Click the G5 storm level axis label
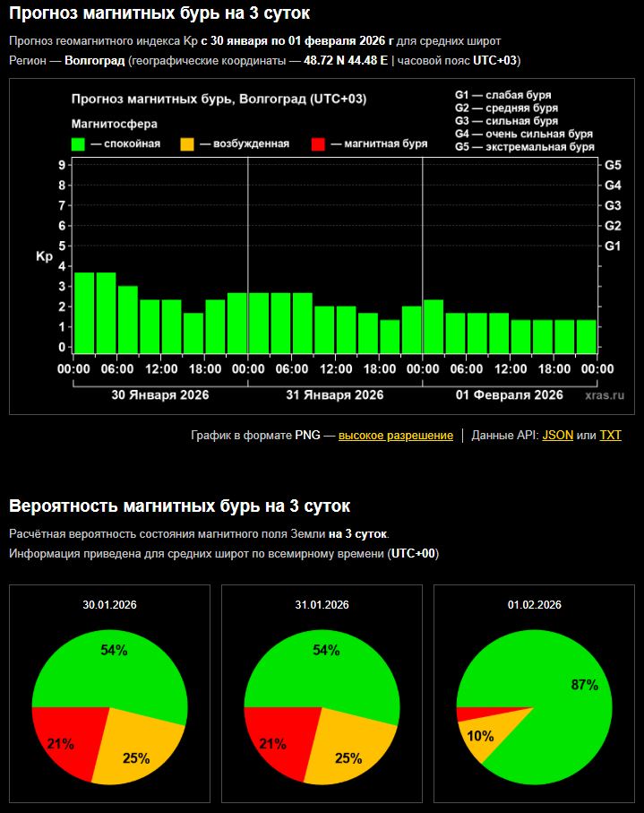The height and width of the screenshot is (813, 644). click(x=613, y=166)
